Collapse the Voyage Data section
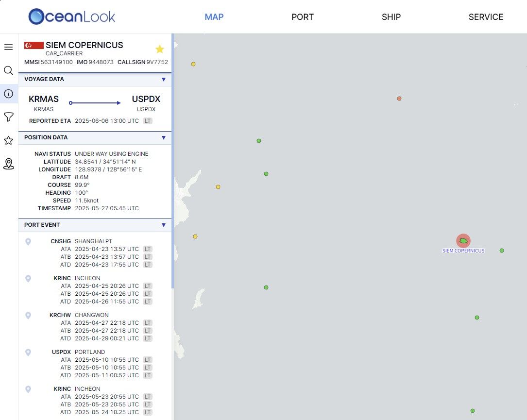Screen dimensions: 527x420 click(163, 79)
